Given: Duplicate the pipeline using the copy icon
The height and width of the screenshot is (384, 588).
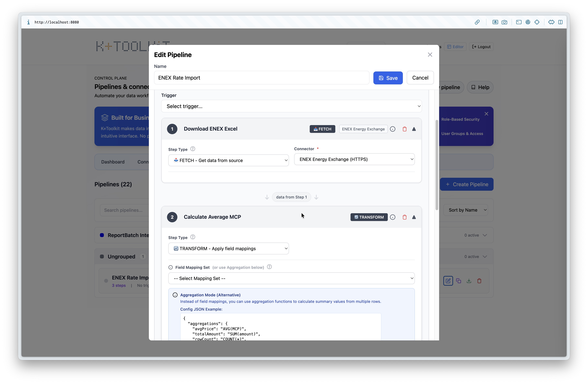Looking at the screenshot, I should 459,281.
